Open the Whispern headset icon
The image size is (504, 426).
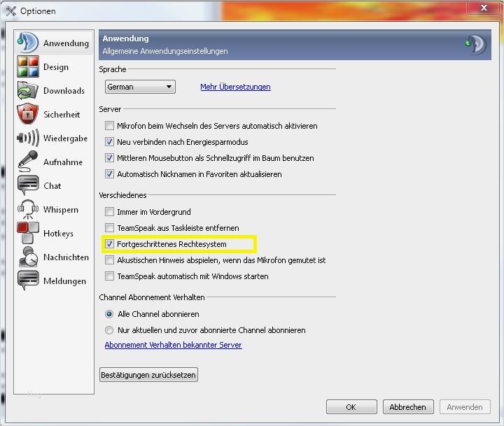[28, 209]
